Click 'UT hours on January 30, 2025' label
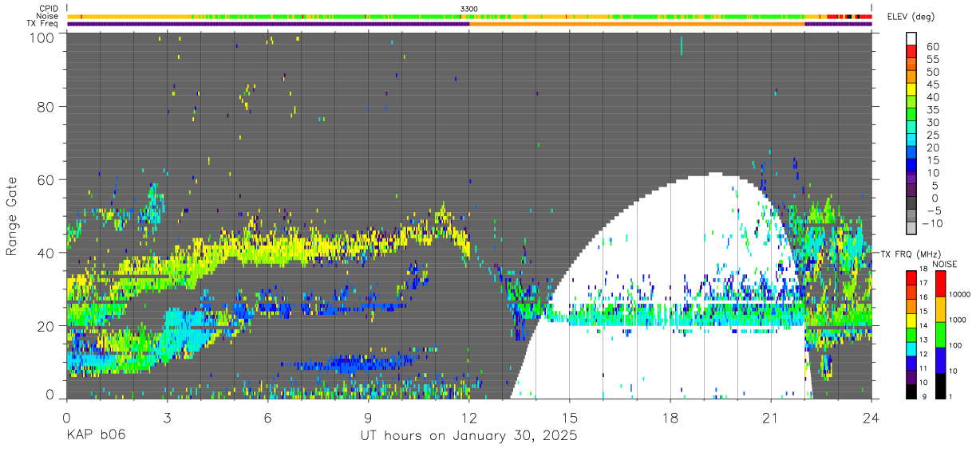 [x=469, y=436]
